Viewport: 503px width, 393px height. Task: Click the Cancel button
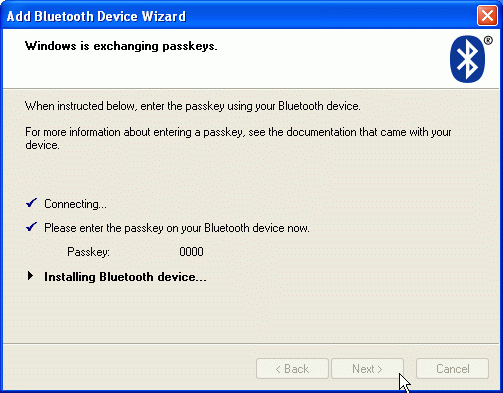click(453, 369)
